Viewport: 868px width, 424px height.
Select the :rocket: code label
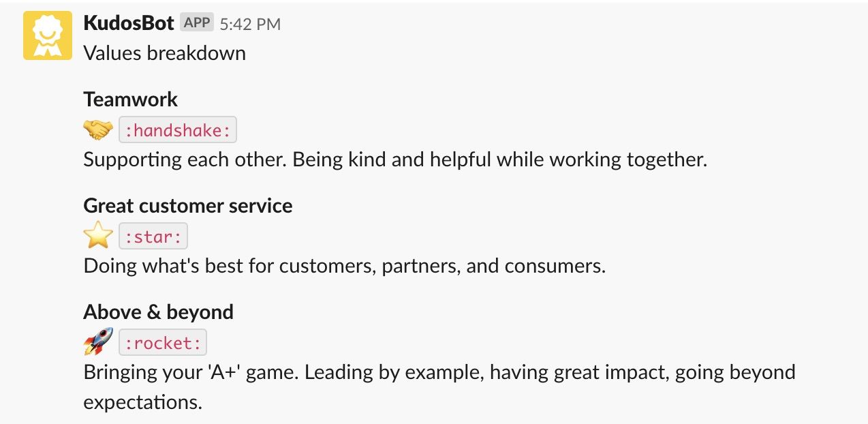pyautogui.click(x=163, y=343)
